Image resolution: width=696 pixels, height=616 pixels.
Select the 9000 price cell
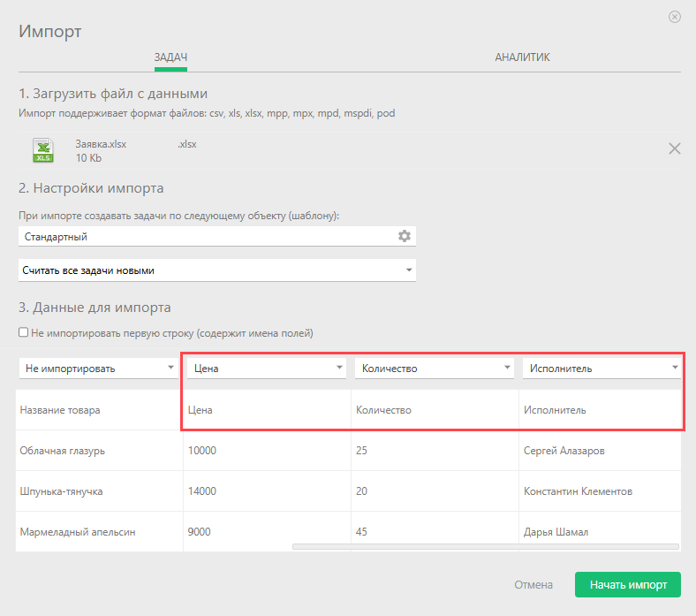coord(268,532)
